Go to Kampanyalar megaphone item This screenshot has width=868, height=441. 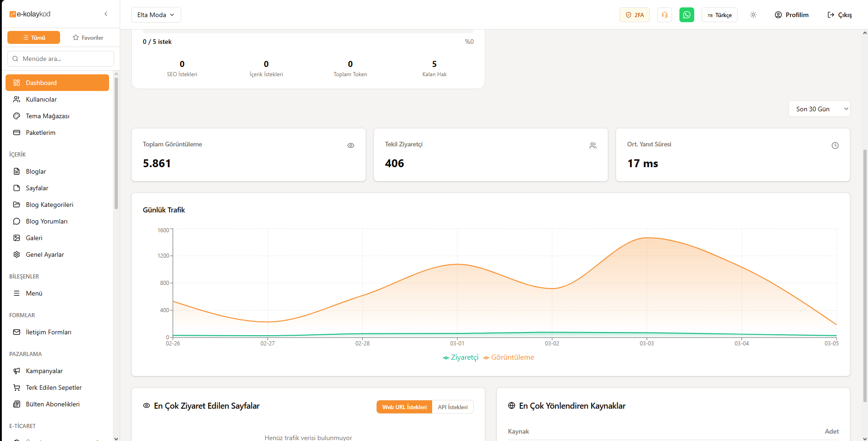44,371
